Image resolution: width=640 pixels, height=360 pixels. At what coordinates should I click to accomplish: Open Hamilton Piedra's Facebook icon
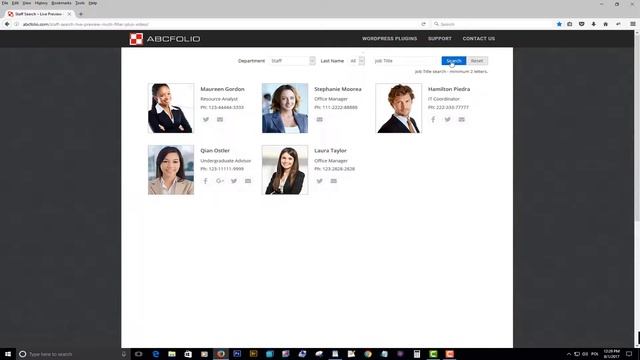433,120
